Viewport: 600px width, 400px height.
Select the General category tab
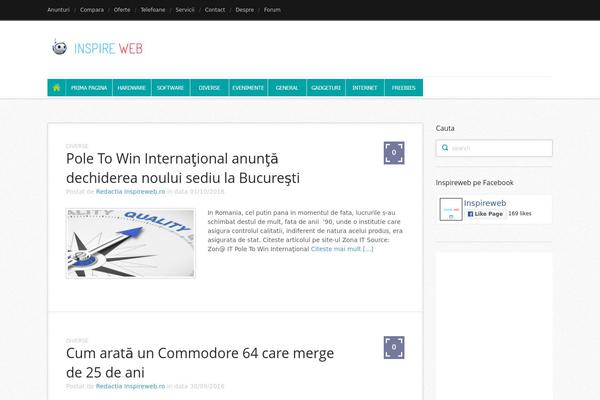[x=287, y=88]
